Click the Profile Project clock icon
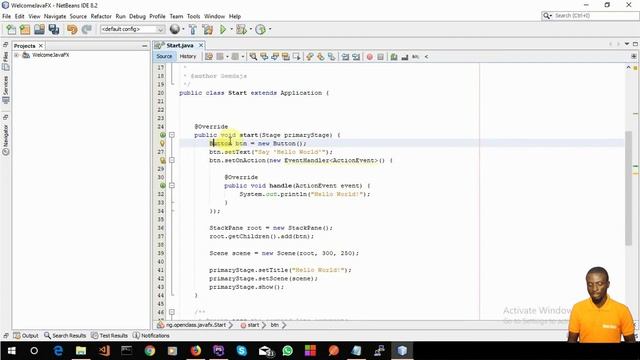The height and width of the screenshot is (360, 640). [x=260, y=29]
